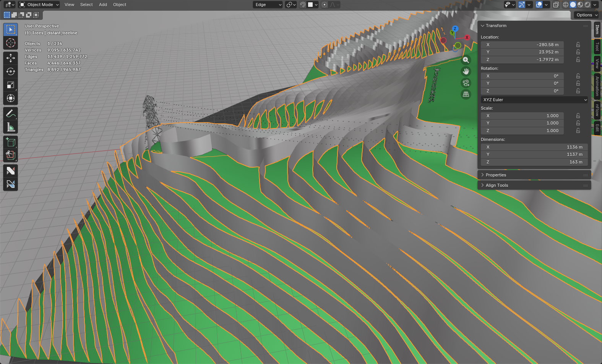Activate the Rotate tool

pos(11,71)
